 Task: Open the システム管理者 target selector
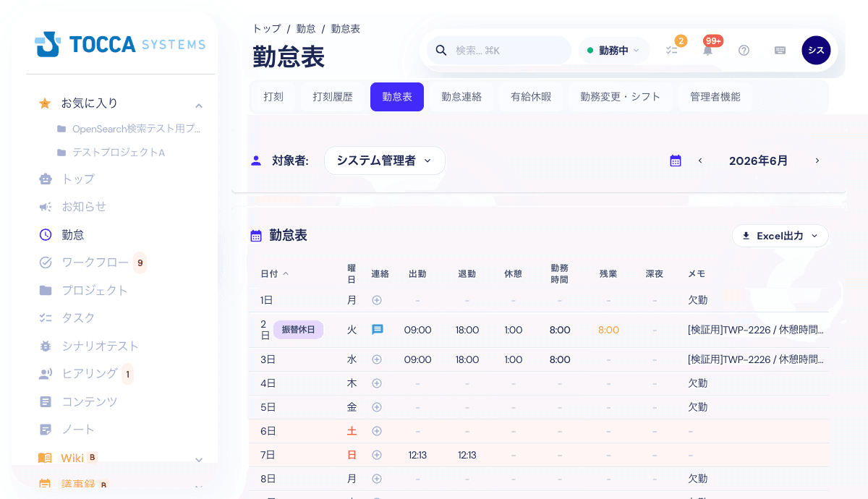click(384, 161)
